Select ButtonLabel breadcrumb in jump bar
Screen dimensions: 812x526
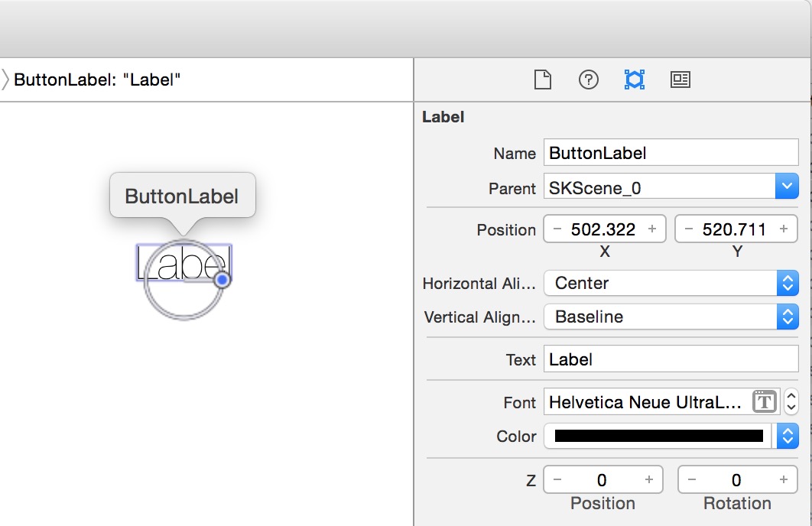(97, 80)
